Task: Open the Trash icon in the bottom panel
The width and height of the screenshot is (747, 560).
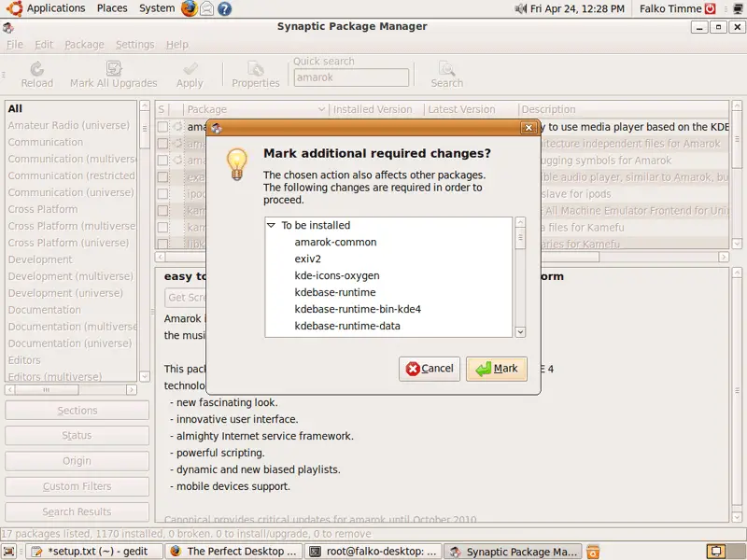Action: [593, 552]
